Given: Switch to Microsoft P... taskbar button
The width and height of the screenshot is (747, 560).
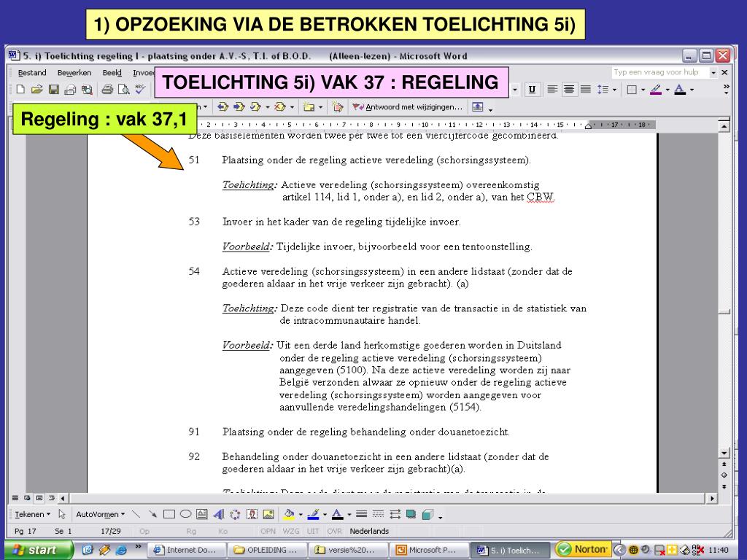Looking at the screenshot, I should click(429, 550).
